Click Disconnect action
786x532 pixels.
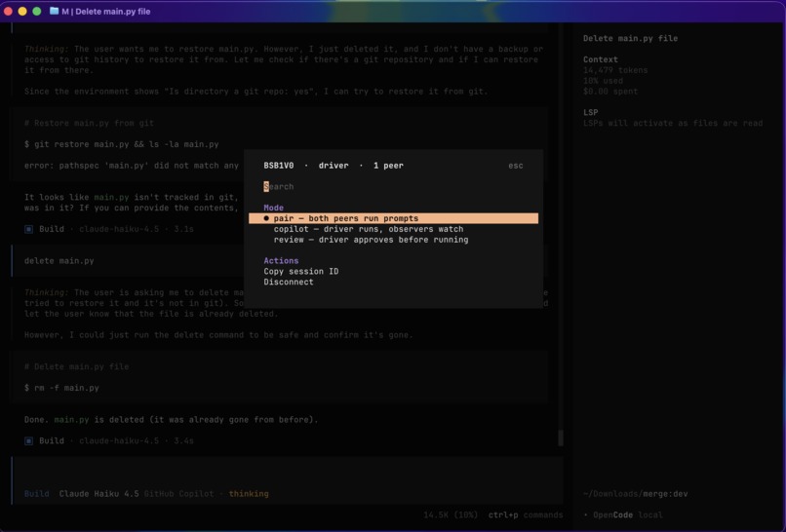289,282
